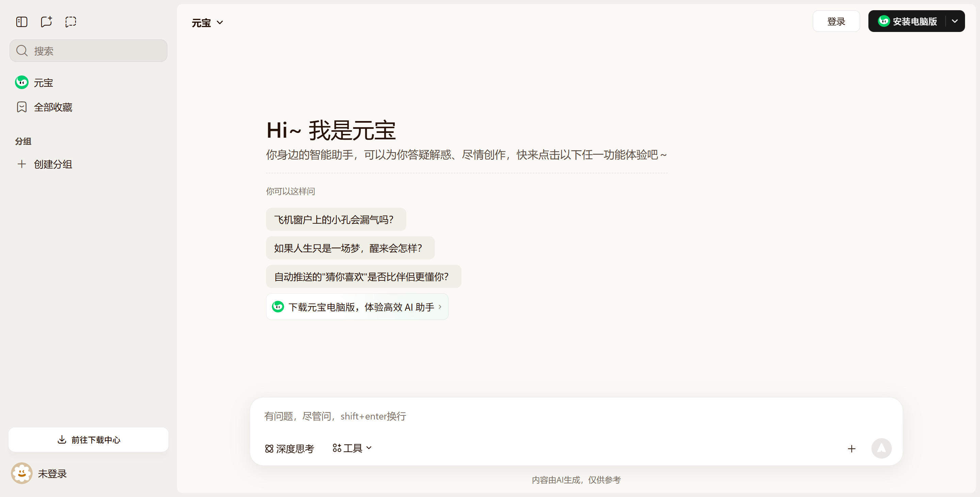Viewport: 980px width, 497px height.
Task: Expand the arrow next to 安装电脑版
Action: coord(955,21)
